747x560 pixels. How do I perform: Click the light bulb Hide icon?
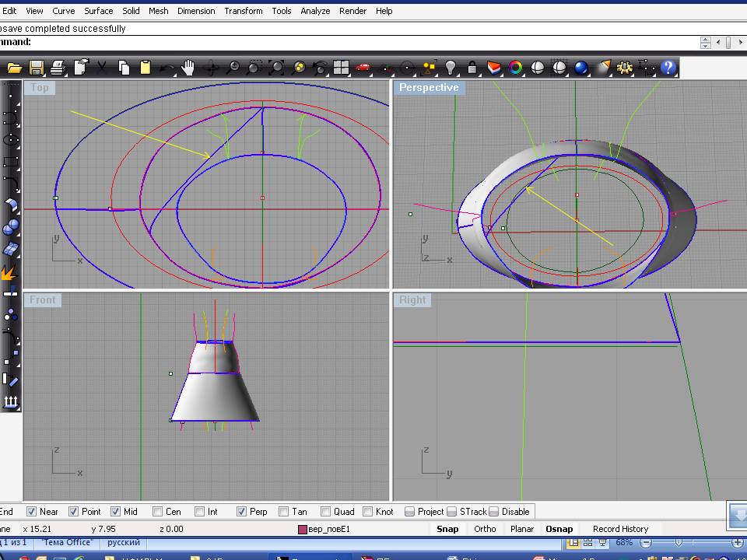point(450,68)
